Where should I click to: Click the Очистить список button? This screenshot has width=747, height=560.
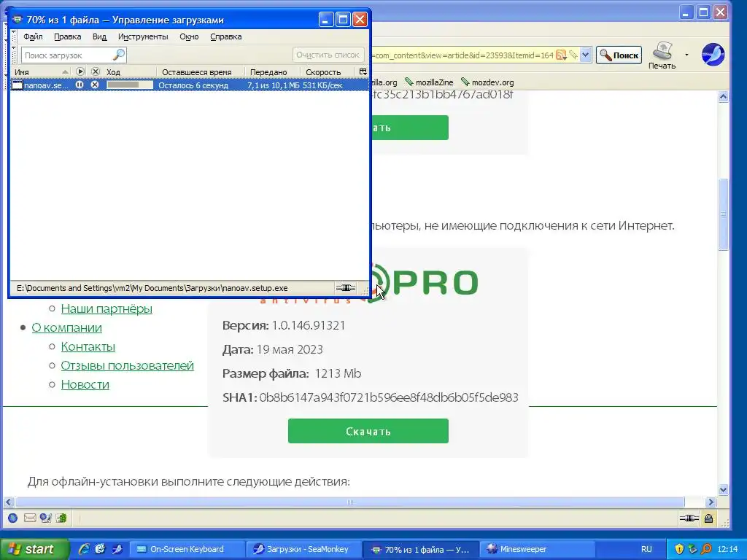pyautogui.click(x=328, y=55)
